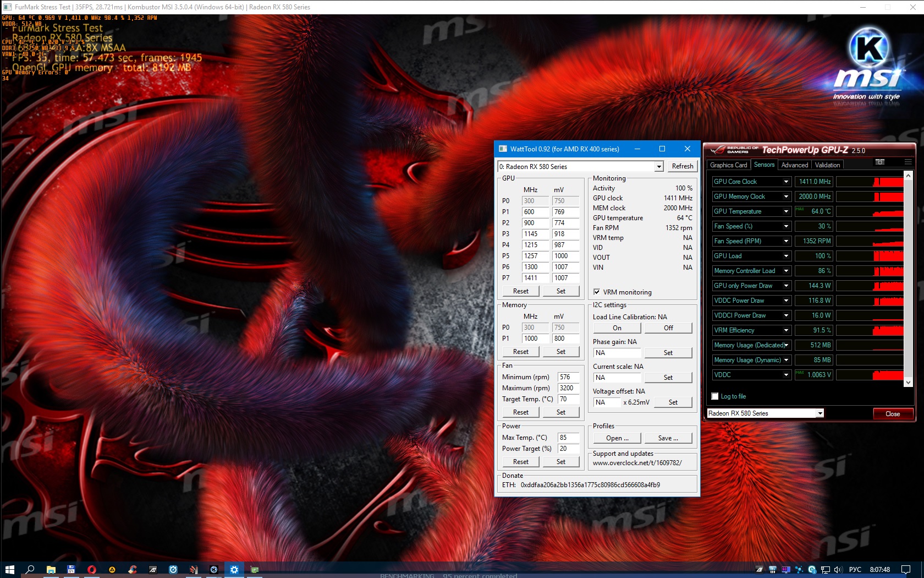Click the ESET tray icon
This screenshot has height=578, width=924.
[x=812, y=570]
